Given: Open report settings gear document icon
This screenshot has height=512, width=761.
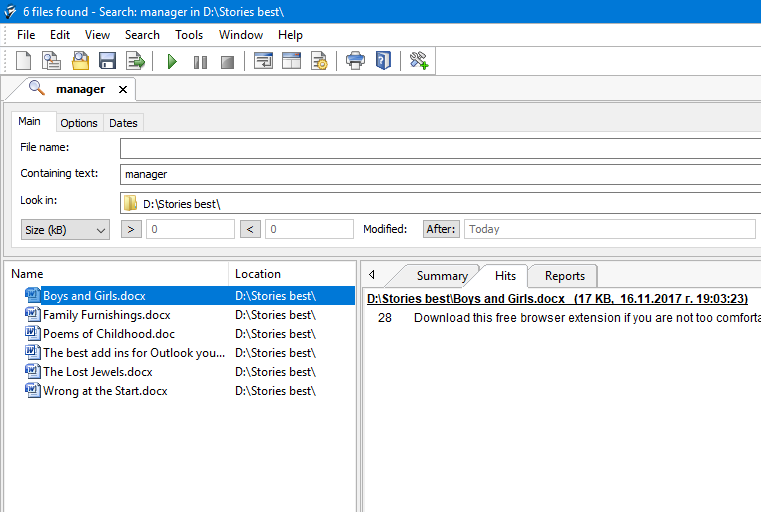Looking at the screenshot, I should coord(319,61).
